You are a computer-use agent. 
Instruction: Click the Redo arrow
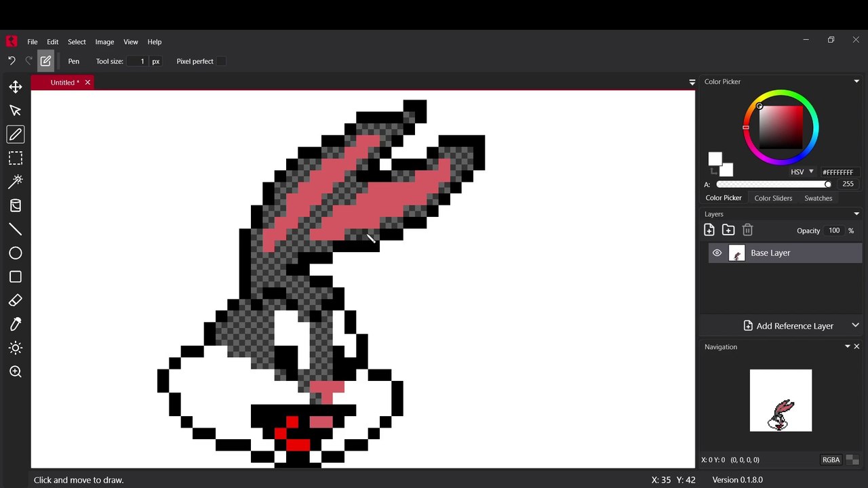pyautogui.click(x=28, y=61)
